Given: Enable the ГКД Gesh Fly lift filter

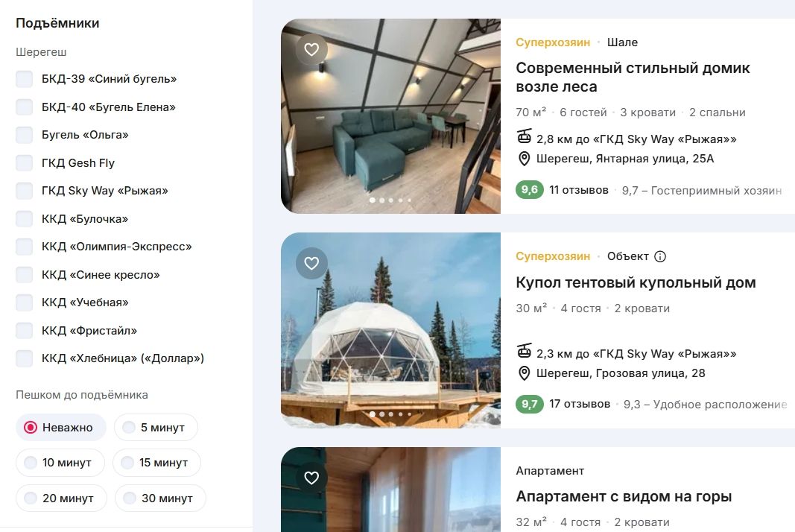Looking at the screenshot, I should click(x=25, y=162).
